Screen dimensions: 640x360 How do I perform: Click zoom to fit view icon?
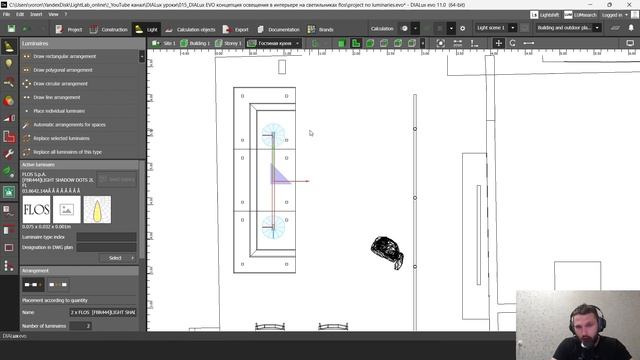(x=440, y=43)
